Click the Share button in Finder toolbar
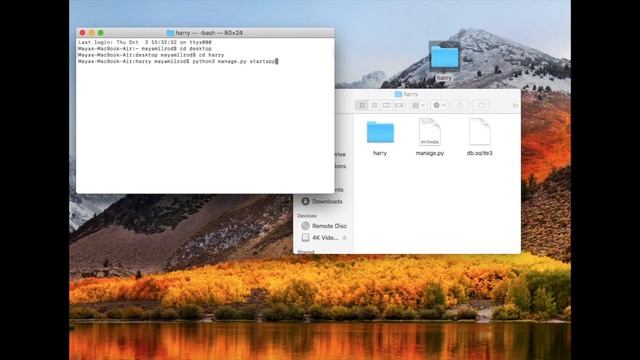640x360 pixels. (x=460, y=105)
